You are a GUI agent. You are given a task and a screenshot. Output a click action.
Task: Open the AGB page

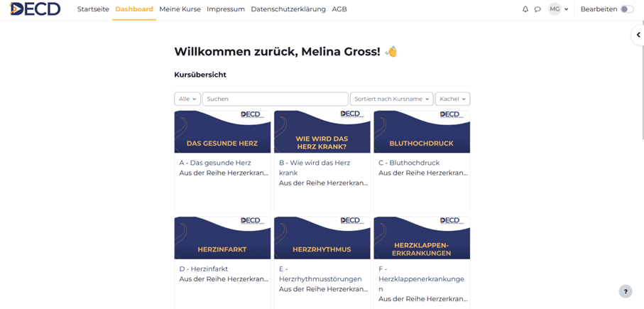[339, 9]
